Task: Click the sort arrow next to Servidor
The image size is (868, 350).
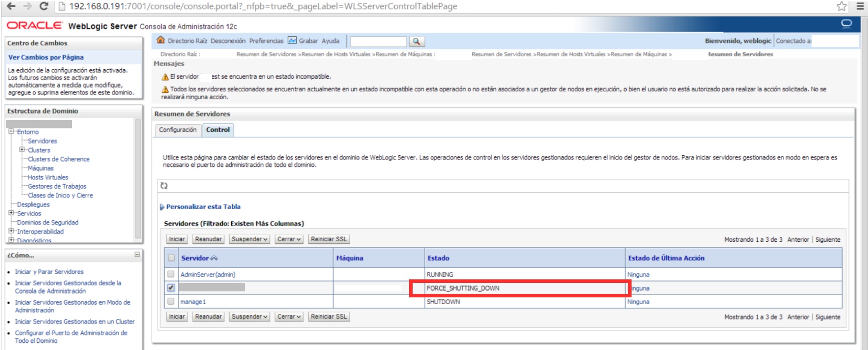Action: click(x=214, y=258)
